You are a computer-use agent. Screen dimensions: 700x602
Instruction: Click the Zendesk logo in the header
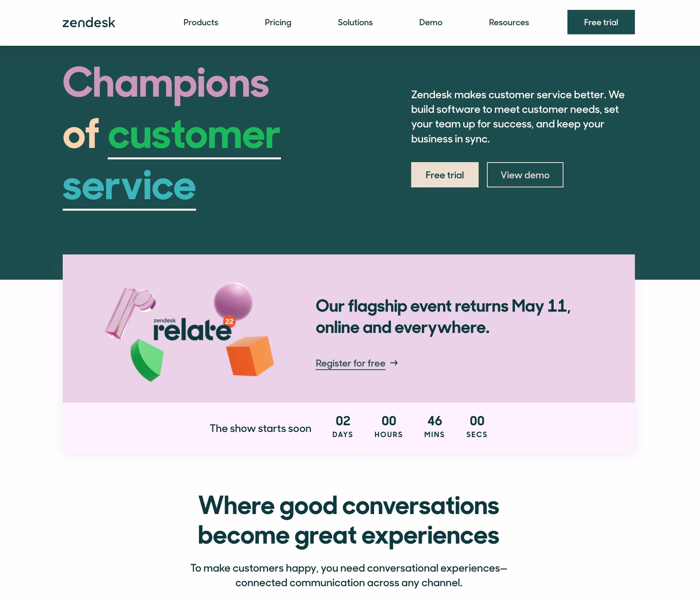88,22
